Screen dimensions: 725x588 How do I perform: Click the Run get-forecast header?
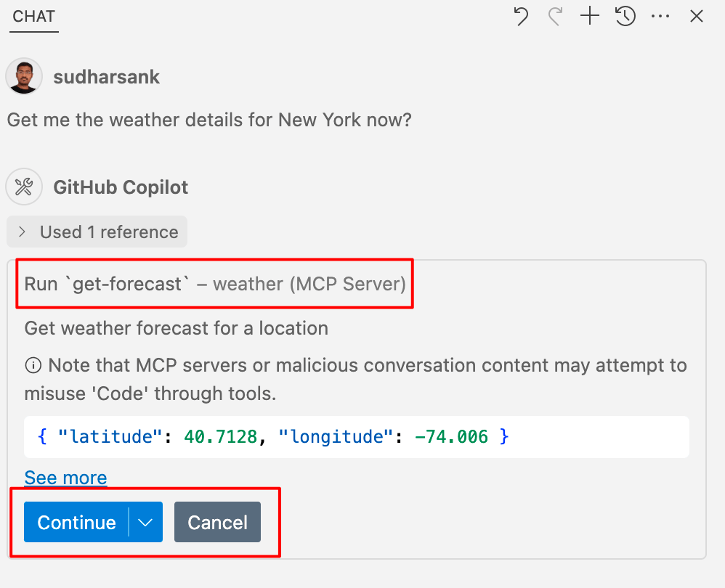click(x=215, y=284)
